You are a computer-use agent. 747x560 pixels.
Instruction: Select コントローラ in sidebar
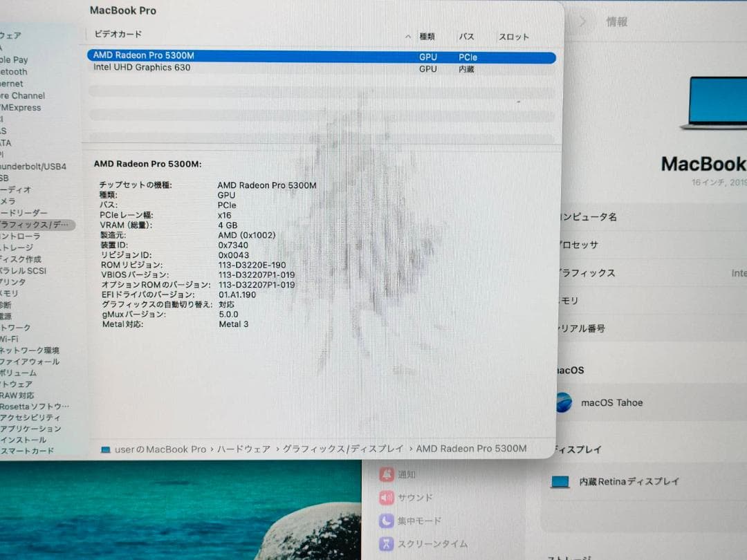21,236
